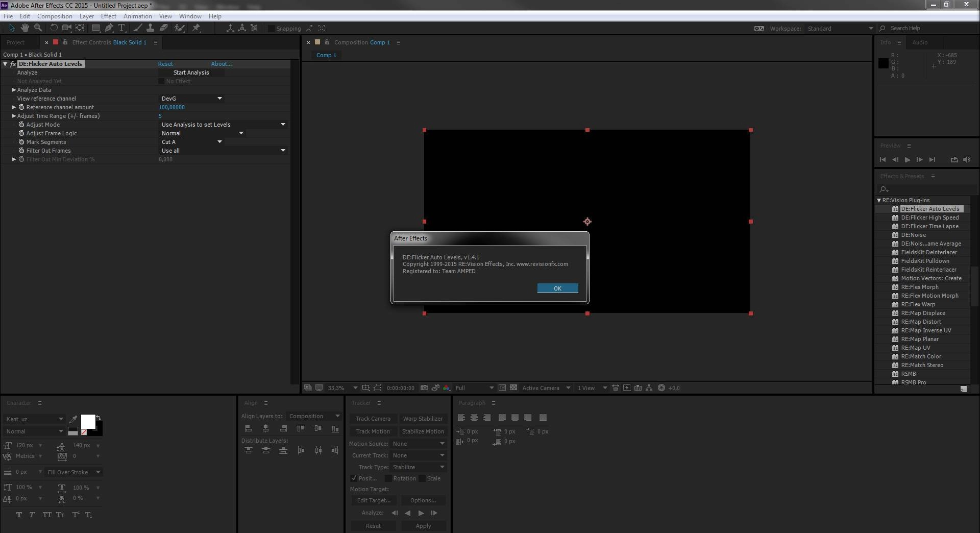Select the Roto Brush tool
980x533 pixels.
coord(179,28)
